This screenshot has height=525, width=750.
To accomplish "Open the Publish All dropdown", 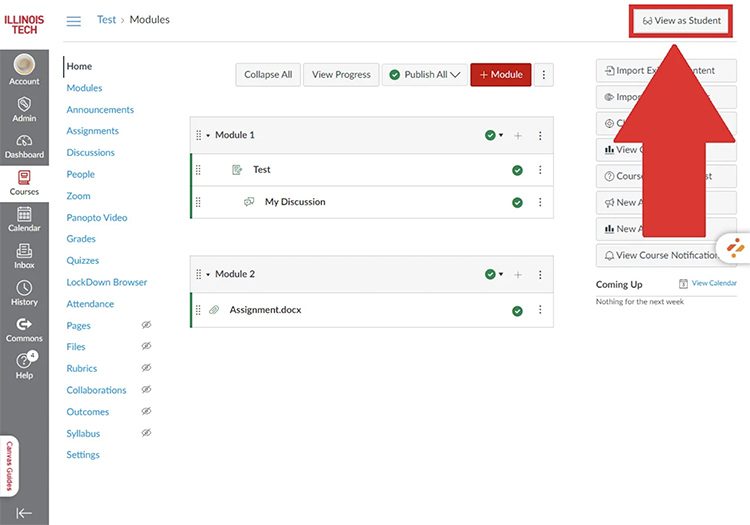I will pyautogui.click(x=425, y=75).
